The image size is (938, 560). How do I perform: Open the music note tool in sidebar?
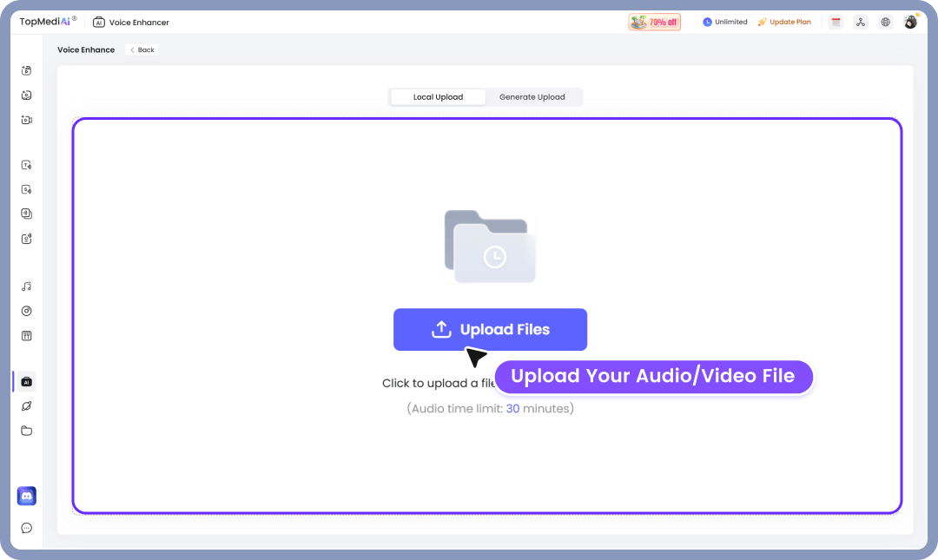tap(26, 286)
